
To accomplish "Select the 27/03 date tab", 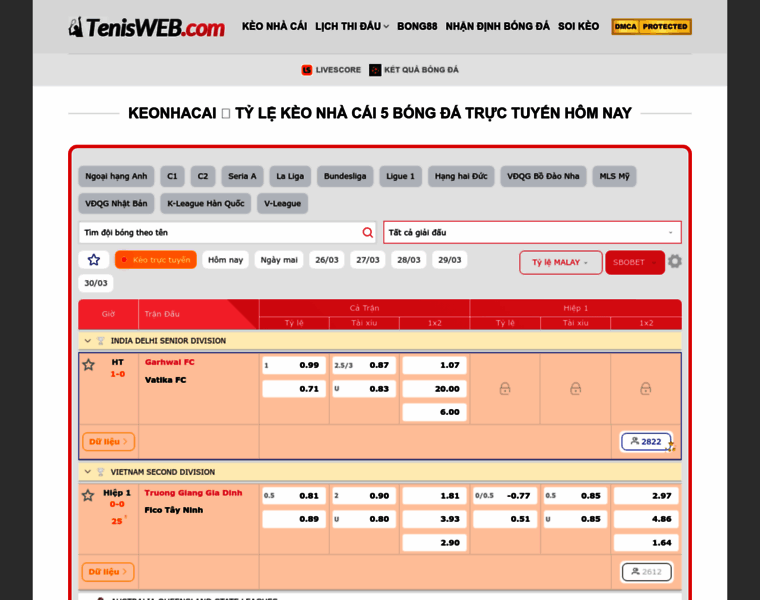I will pos(368,260).
